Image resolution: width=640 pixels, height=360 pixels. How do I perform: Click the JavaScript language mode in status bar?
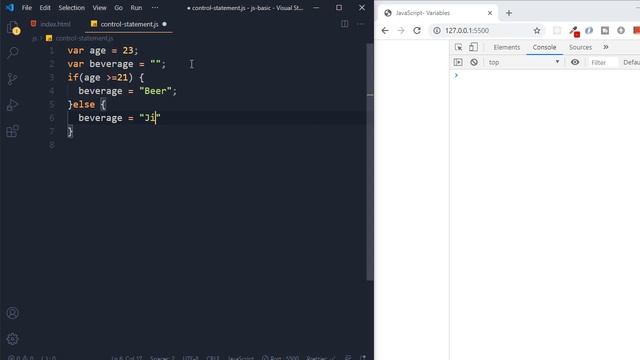point(240,357)
